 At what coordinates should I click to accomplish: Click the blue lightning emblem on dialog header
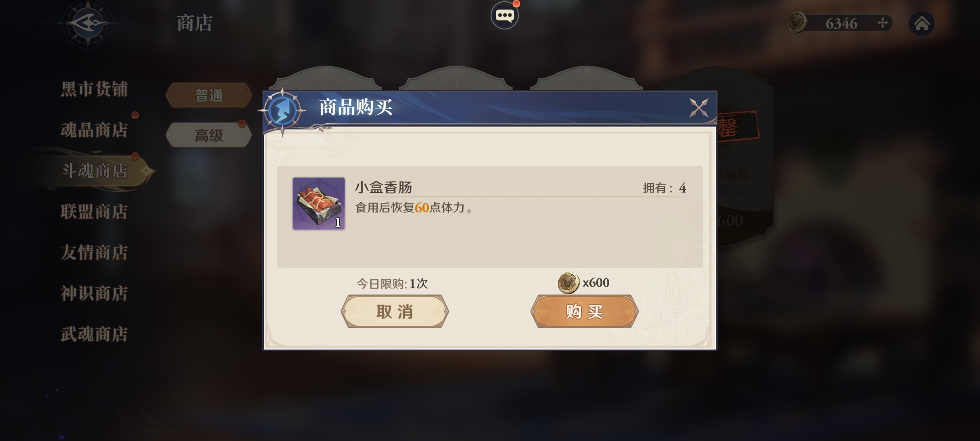pos(282,110)
